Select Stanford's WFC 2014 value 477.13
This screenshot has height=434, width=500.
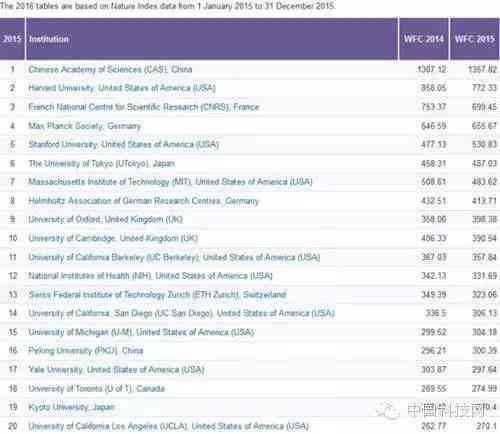(x=434, y=144)
